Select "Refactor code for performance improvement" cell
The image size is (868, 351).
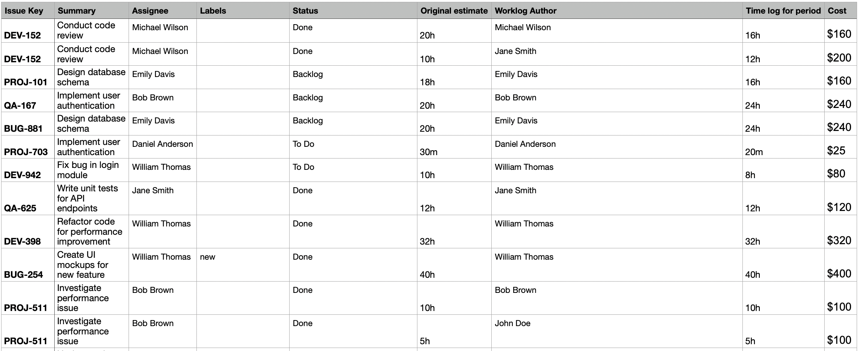90,231
